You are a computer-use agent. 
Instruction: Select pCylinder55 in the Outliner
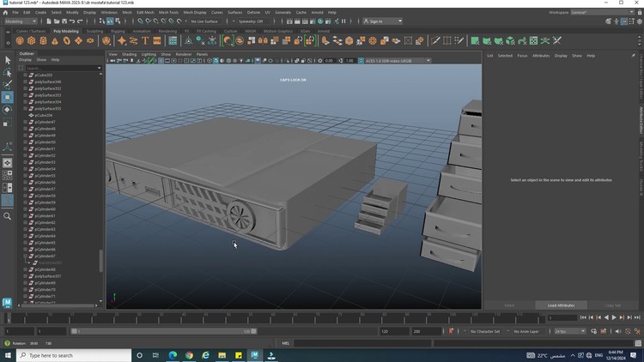45,176
